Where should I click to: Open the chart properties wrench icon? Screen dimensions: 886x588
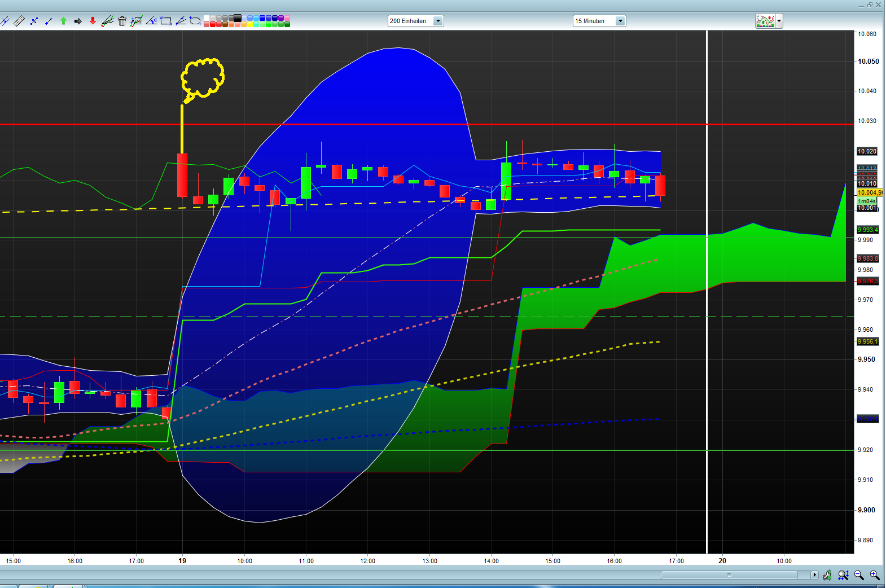(827, 575)
